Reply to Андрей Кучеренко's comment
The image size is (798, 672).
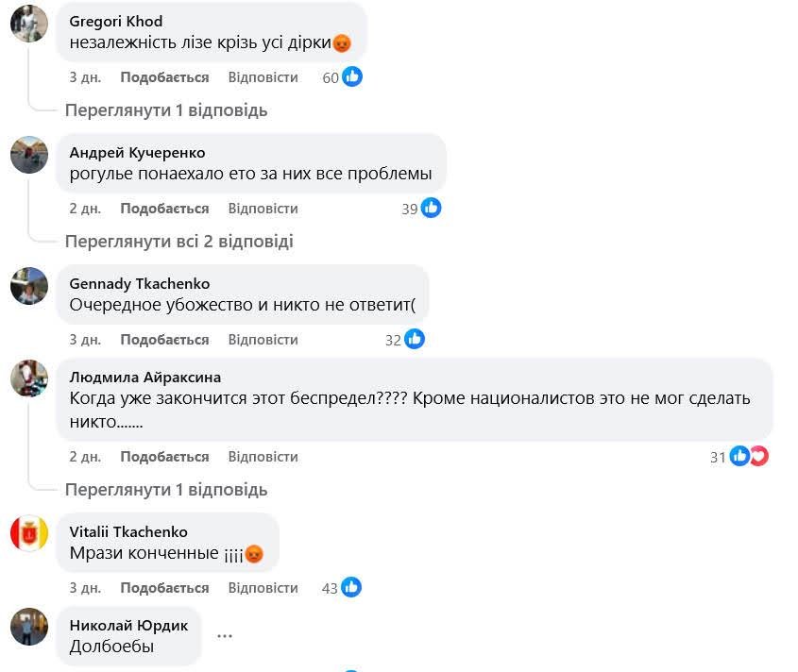click(263, 209)
